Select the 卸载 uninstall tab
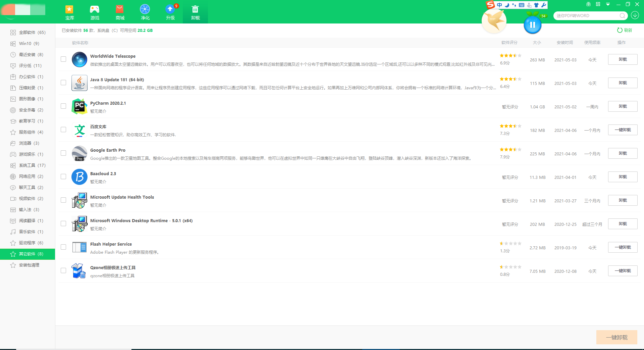This screenshot has width=644, height=350. [x=195, y=12]
